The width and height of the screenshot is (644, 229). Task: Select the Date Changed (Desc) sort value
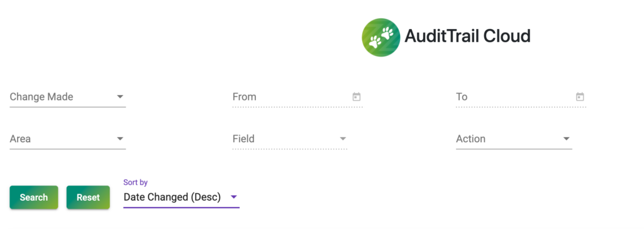[x=172, y=198]
